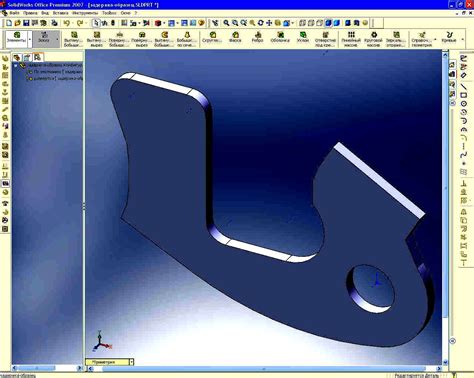
Task: Click the Эскиз (Sketch) toolbar button
Action: tap(44, 39)
